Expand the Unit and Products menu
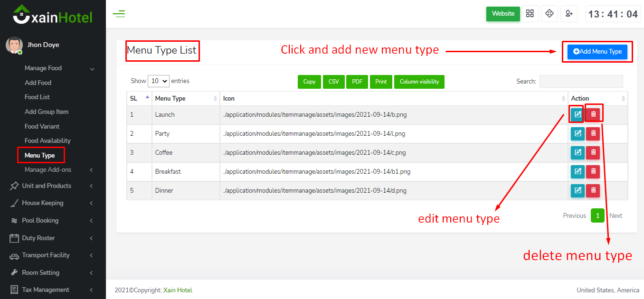644x299 pixels. (47, 186)
